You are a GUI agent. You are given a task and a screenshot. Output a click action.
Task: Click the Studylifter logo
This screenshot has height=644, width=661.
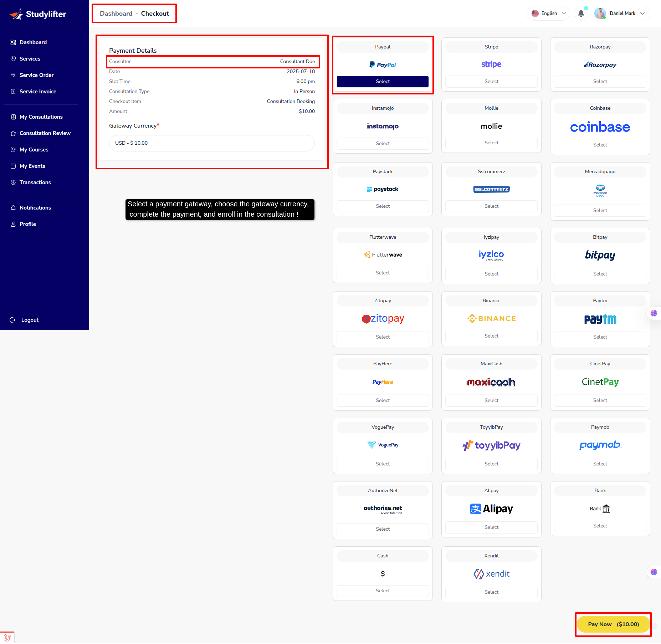click(x=37, y=14)
